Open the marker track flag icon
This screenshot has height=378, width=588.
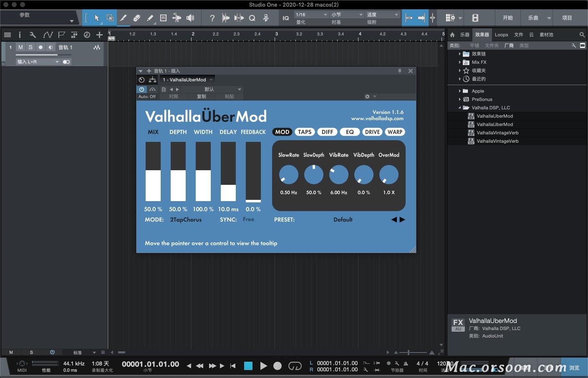(x=62, y=35)
